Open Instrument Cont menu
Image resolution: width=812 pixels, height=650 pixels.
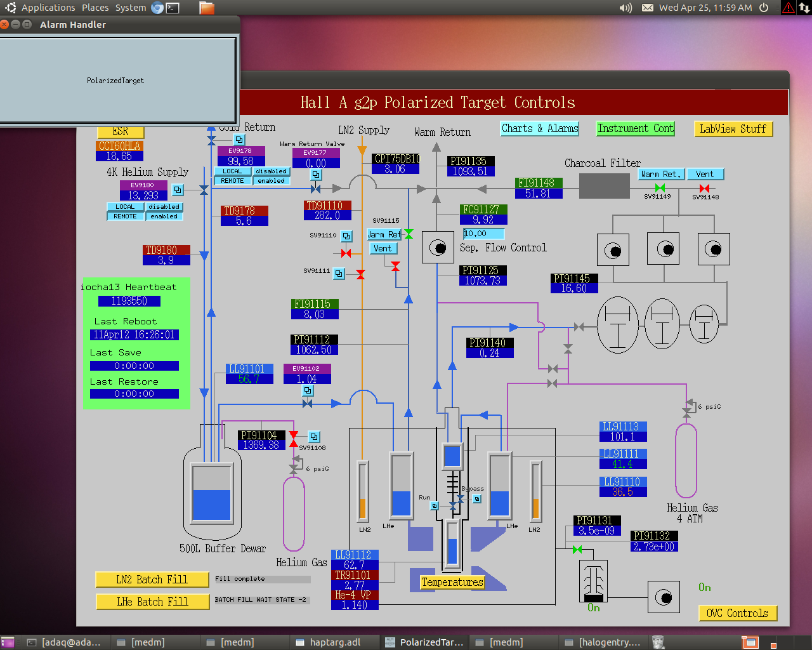coord(636,128)
